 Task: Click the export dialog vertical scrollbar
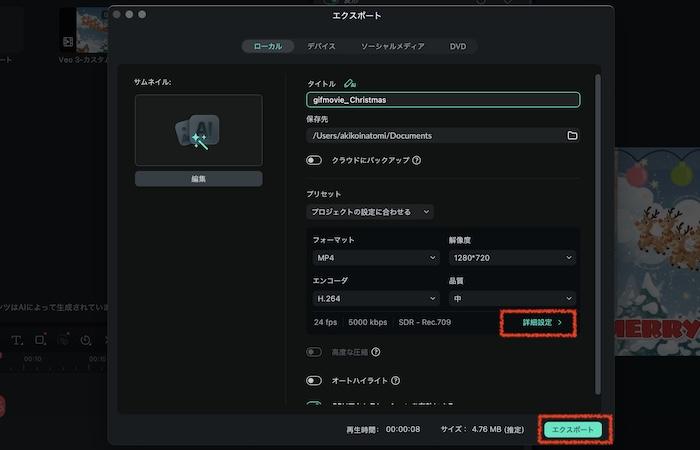(x=598, y=234)
